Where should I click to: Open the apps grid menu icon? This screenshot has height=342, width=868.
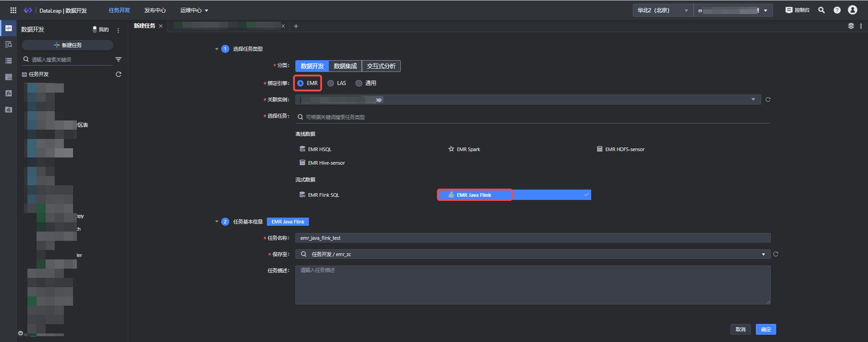tap(13, 10)
